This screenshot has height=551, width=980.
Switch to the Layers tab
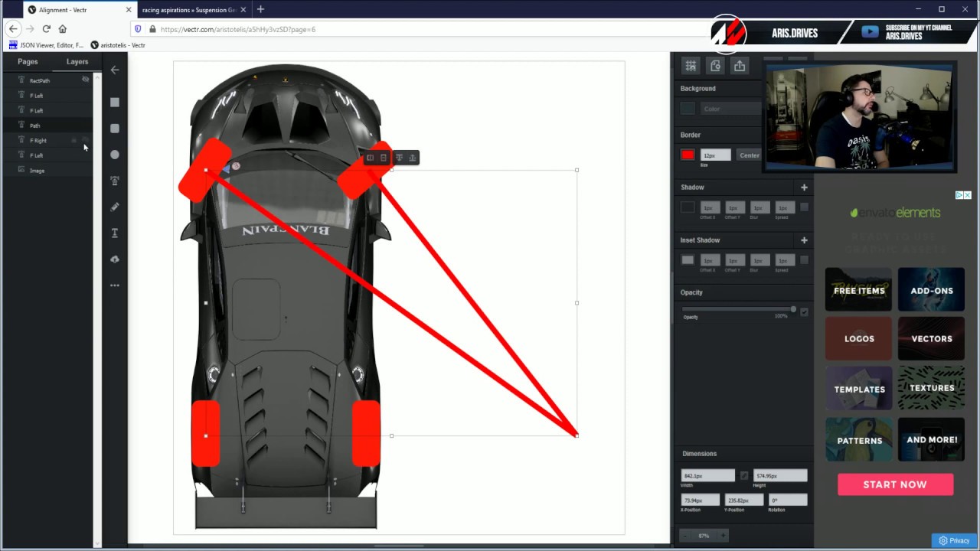77,62
